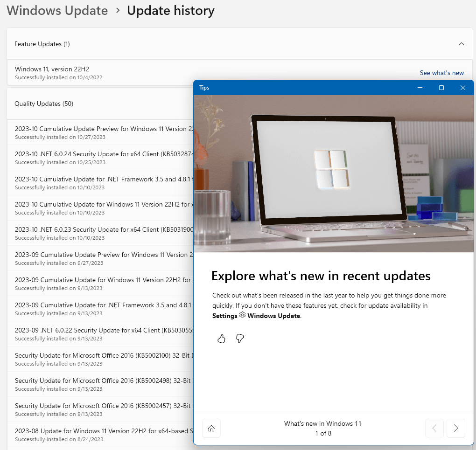Collapse the Feature Updates section chevron
Screen dimensions: 476x450
click(x=462, y=44)
